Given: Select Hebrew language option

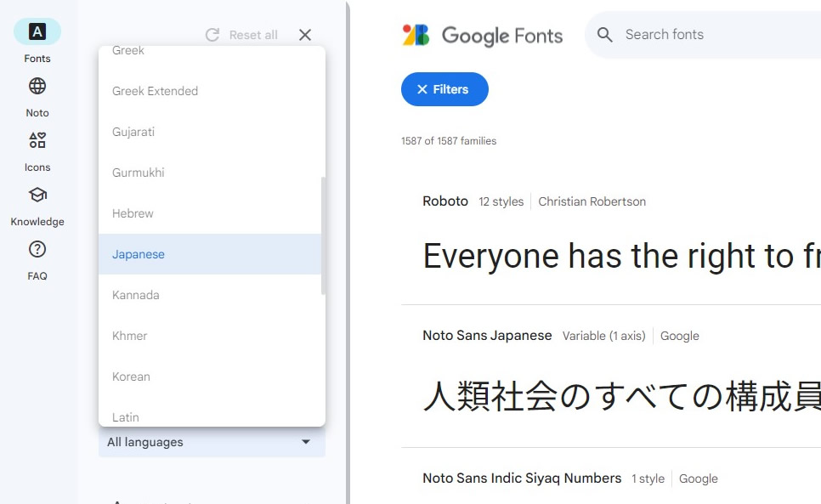Looking at the screenshot, I should [x=133, y=213].
